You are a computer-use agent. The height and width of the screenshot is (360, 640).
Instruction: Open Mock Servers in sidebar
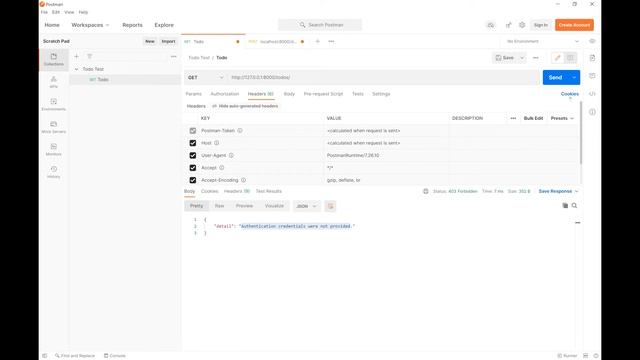[x=53, y=127]
